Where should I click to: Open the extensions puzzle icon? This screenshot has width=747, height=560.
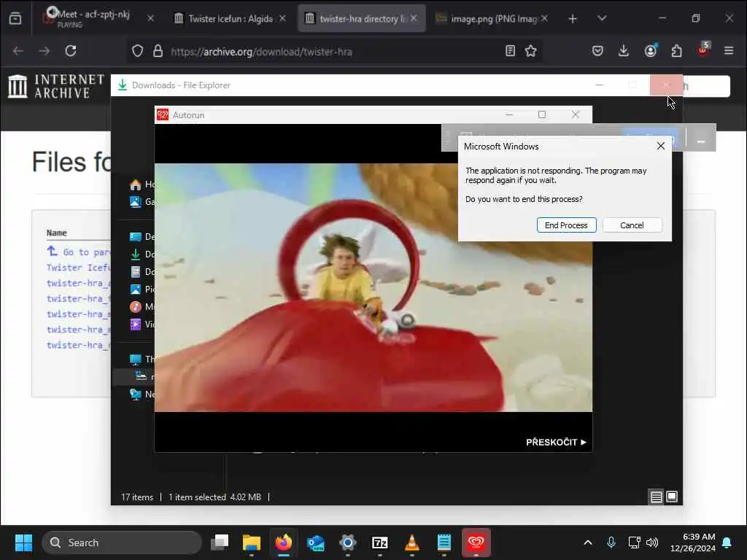tap(676, 50)
